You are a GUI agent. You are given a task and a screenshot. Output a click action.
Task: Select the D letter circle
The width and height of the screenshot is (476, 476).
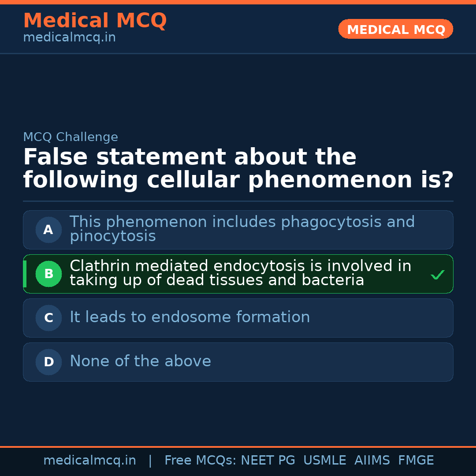(x=48, y=362)
